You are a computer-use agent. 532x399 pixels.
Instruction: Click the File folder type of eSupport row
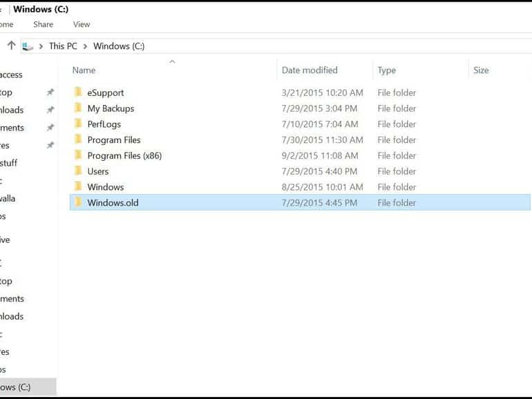(397, 93)
